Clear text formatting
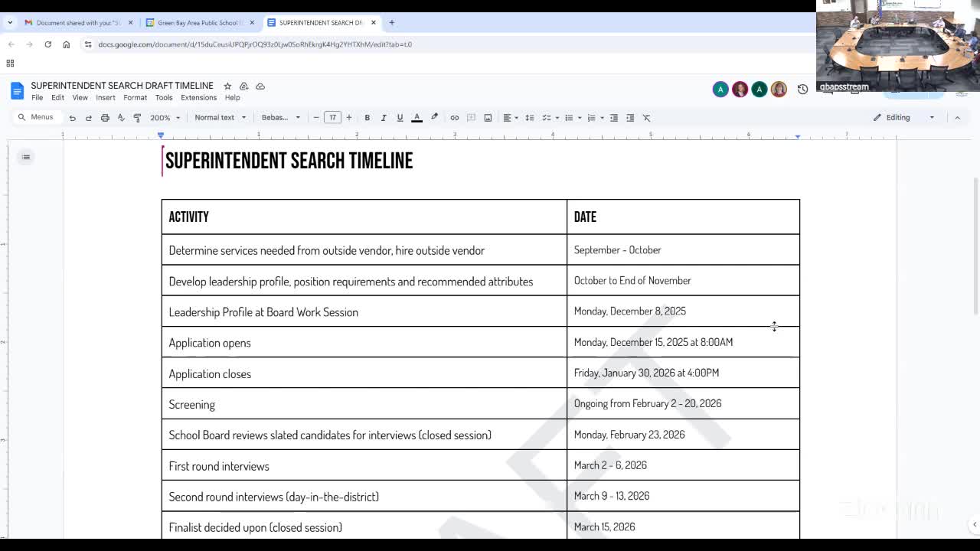This screenshot has width=980, height=551. click(647, 118)
